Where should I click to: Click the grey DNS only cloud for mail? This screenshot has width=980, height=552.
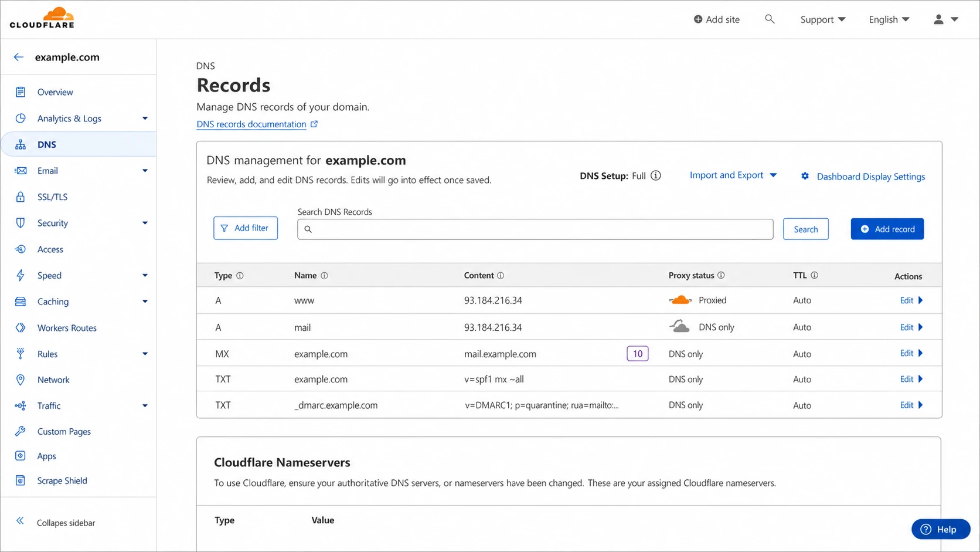pyautogui.click(x=680, y=326)
